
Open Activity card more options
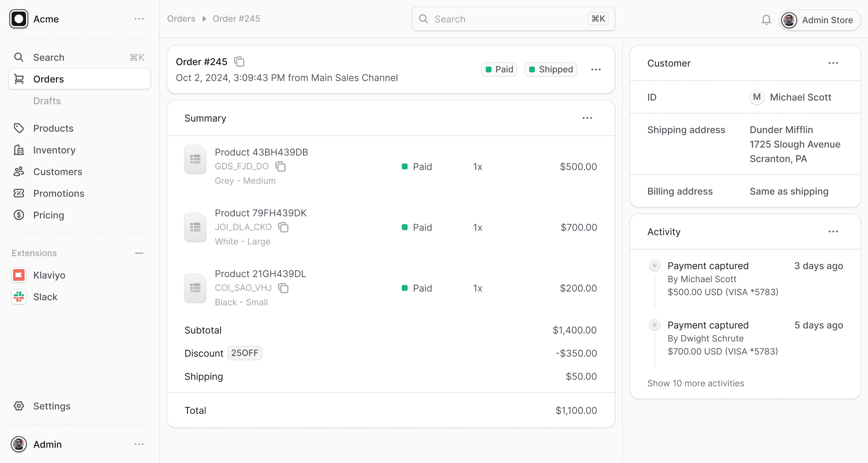(833, 231)
